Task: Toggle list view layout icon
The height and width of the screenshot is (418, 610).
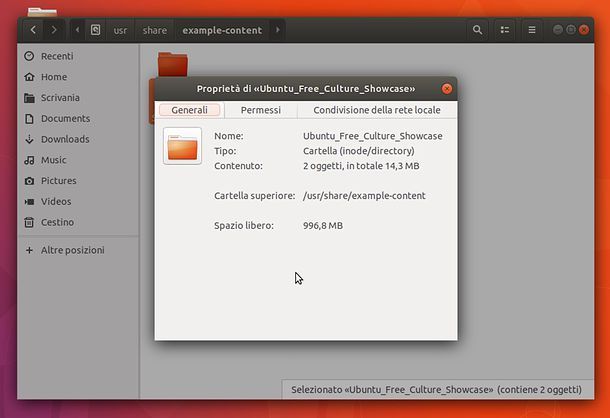Action: click(505, 30)
